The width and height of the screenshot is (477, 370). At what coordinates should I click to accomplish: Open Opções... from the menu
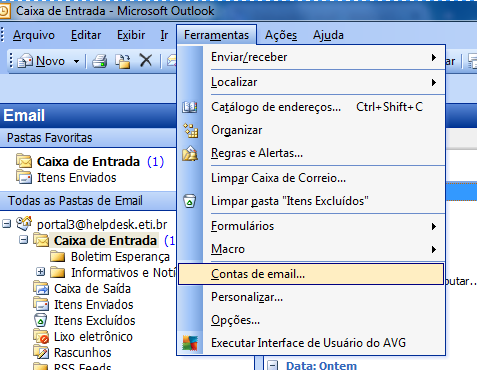[x=311, y=320]
